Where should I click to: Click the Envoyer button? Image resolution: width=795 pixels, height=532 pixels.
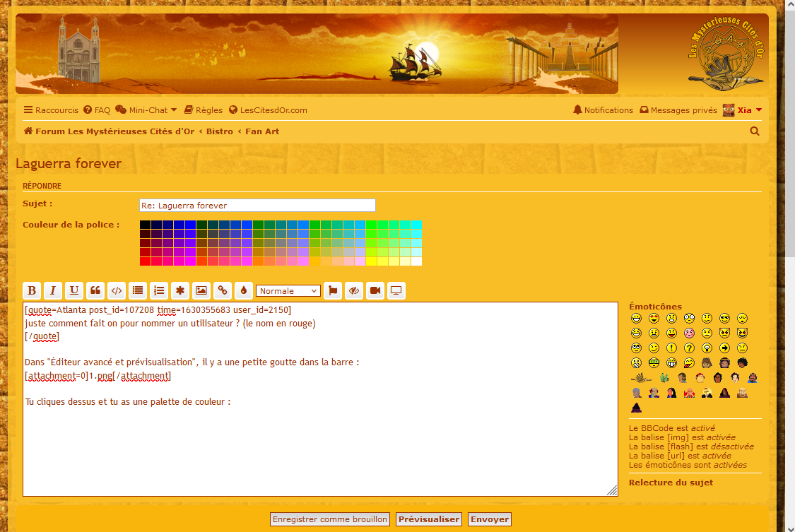click(x=489, y=519)
